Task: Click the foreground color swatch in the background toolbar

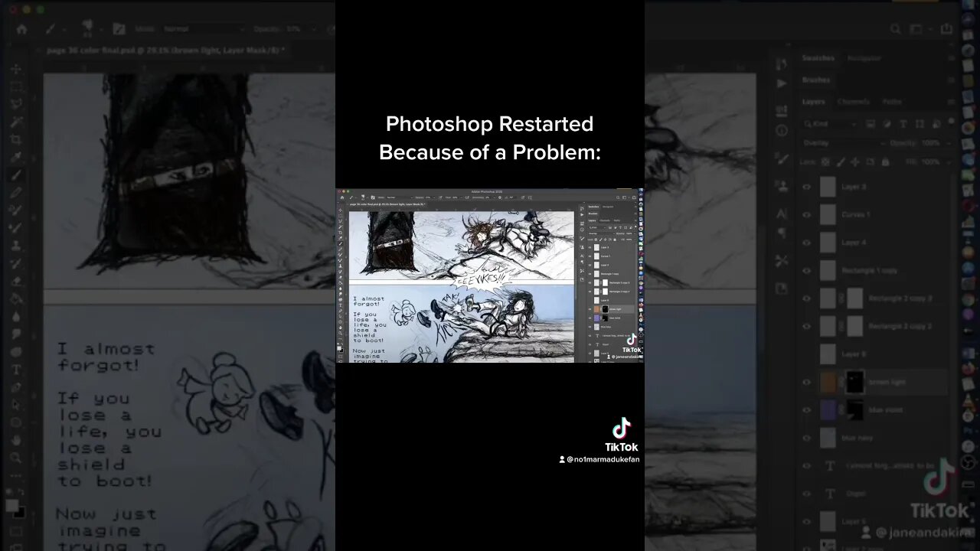Action: pyautogui.click(x=12, y=506)
